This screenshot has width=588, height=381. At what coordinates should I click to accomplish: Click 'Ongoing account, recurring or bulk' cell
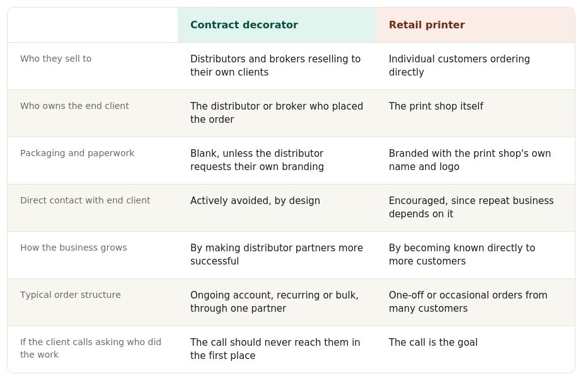pos(275,302)
